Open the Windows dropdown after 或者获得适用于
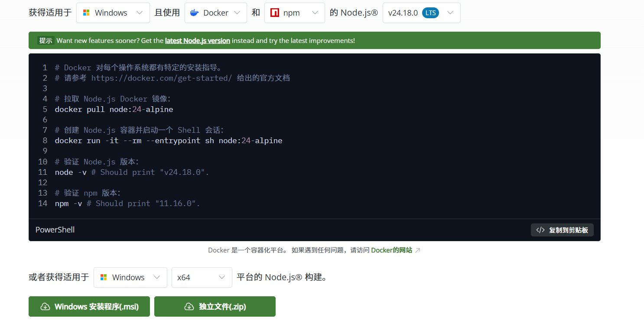644x321 pixels. 130,277
